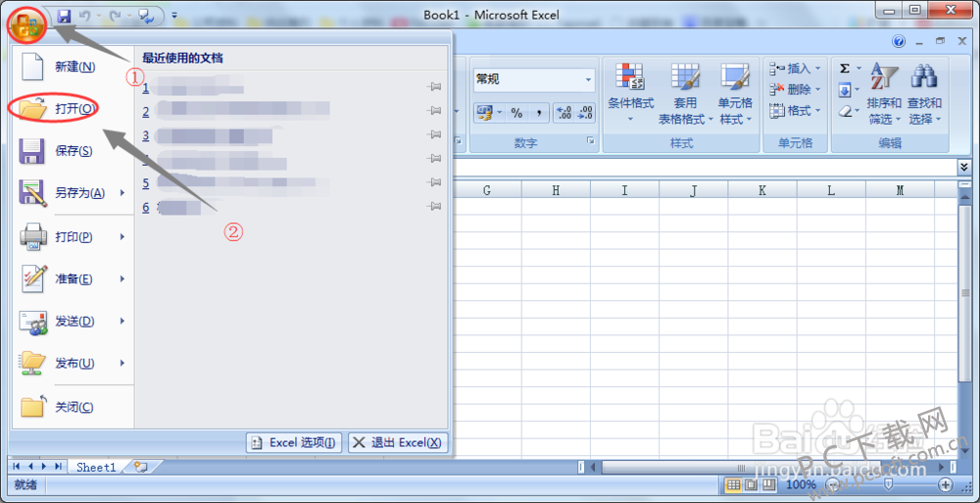
Task: Select column header K
Action: (x=761, y=190)
